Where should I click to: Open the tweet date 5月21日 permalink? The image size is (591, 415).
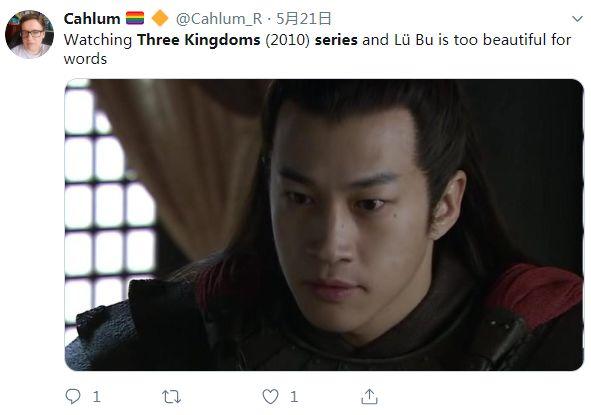pyautogui.click(x=303, y=18)
